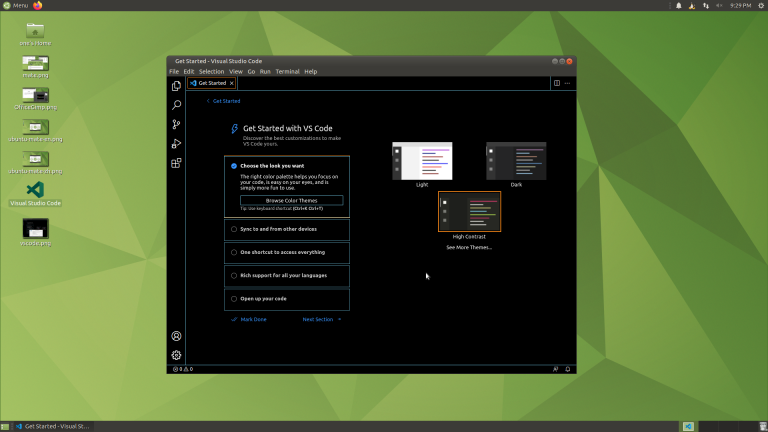This screenshot has height=432, width=768.
Task: Click the volume indicator in top panel
Action: 720,5
